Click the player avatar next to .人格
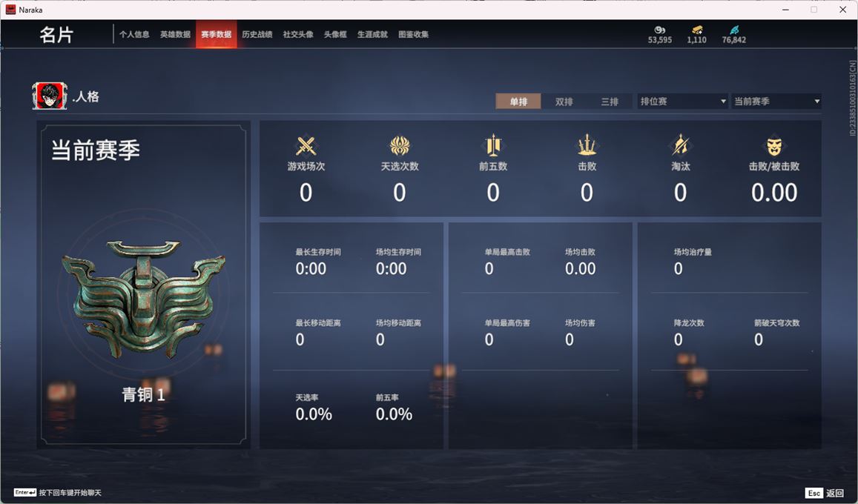This screenshot has height=504, width=858. pyautogui.click(x=50, y=96)
